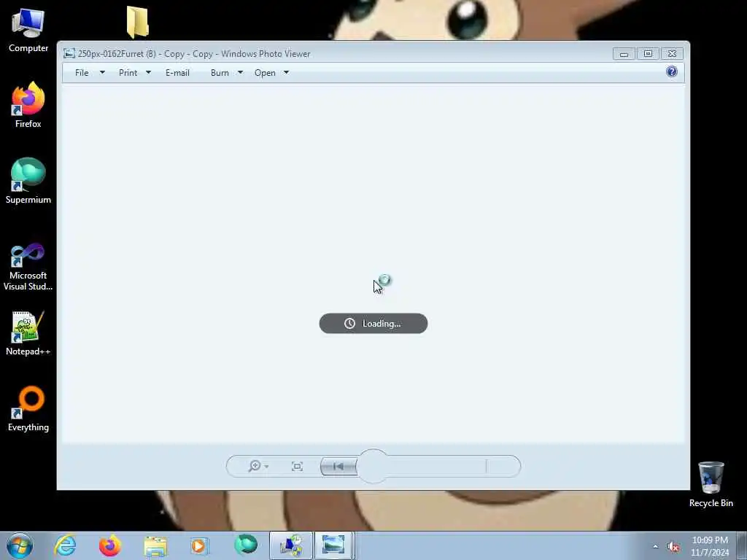Click the Photo Viewer title bar app icon
The width and height of the screenshot is (747, 560).
tap(69, 54)
